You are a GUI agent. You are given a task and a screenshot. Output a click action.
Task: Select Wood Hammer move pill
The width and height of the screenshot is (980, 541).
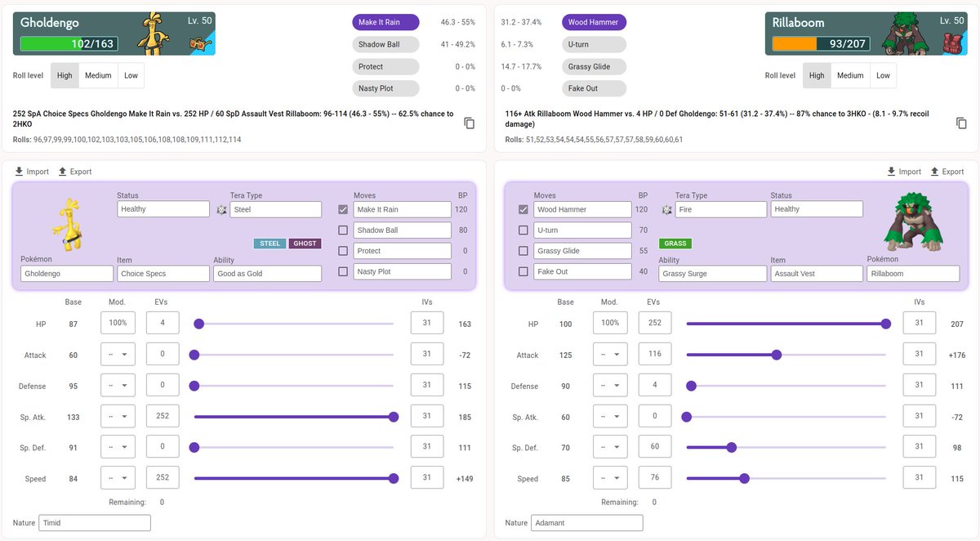(x=594, y=23)
